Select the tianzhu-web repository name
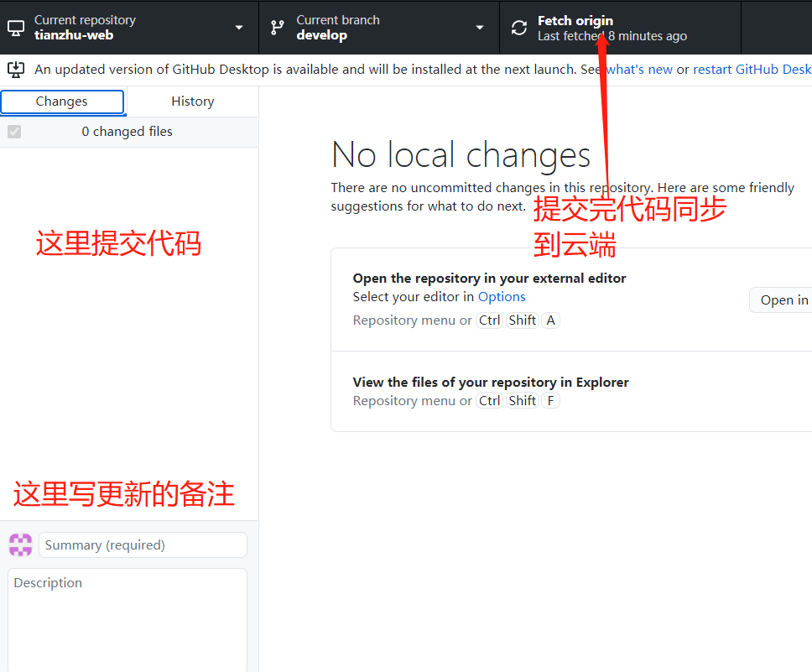 [74, 35]
